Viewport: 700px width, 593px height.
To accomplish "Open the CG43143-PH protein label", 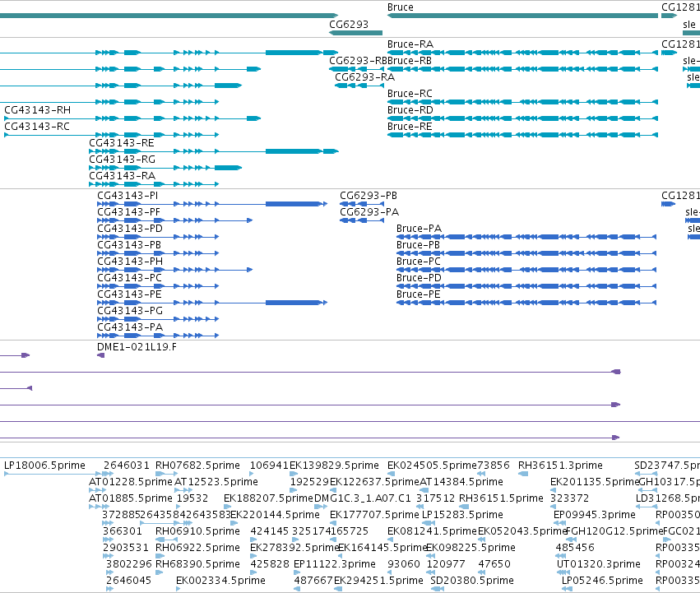I will coord(130,262).
